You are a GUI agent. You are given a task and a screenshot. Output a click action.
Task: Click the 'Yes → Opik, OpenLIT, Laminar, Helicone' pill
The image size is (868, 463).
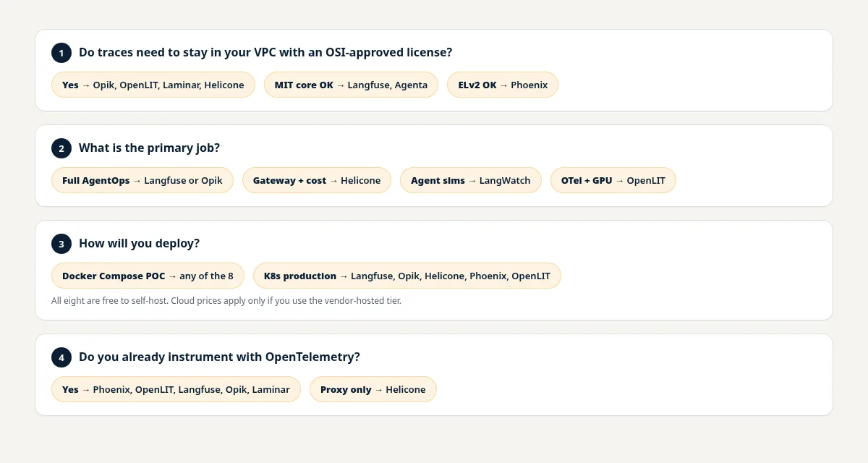point(153,85)
